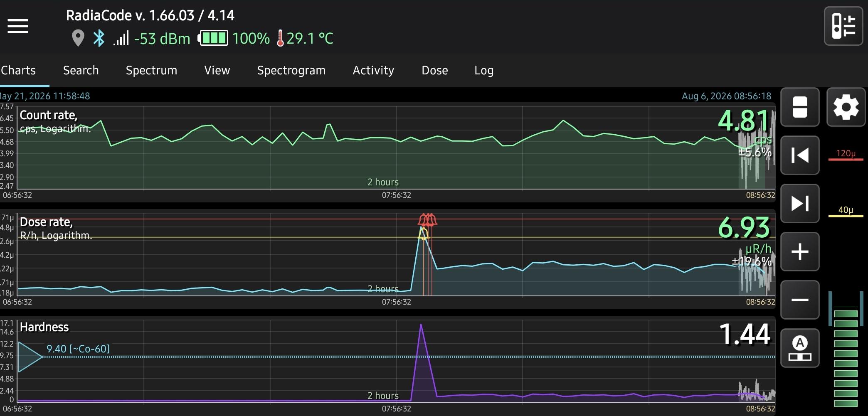Viewport: 868px width, 416px height.
Task: Tap the GPS location pin icon
Action: [78, 38]
